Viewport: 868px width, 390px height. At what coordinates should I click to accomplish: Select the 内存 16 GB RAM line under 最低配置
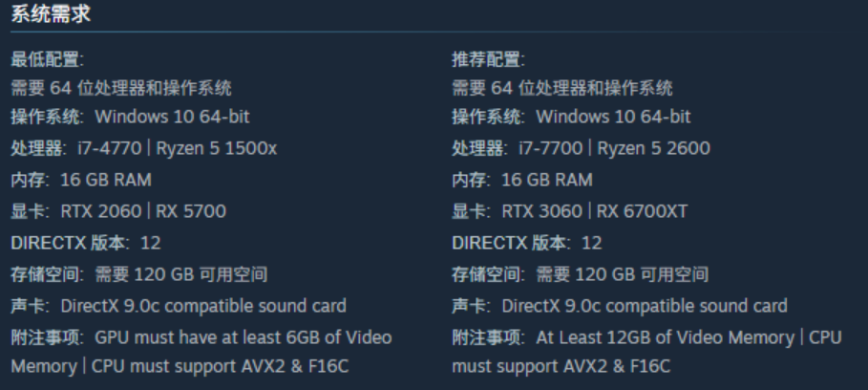81,180
